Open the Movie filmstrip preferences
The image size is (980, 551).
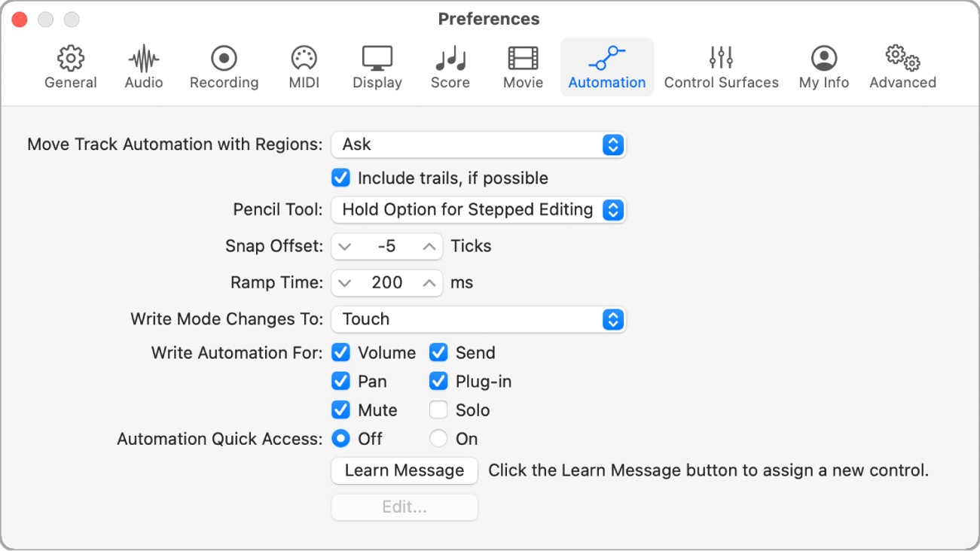[523, 66]
